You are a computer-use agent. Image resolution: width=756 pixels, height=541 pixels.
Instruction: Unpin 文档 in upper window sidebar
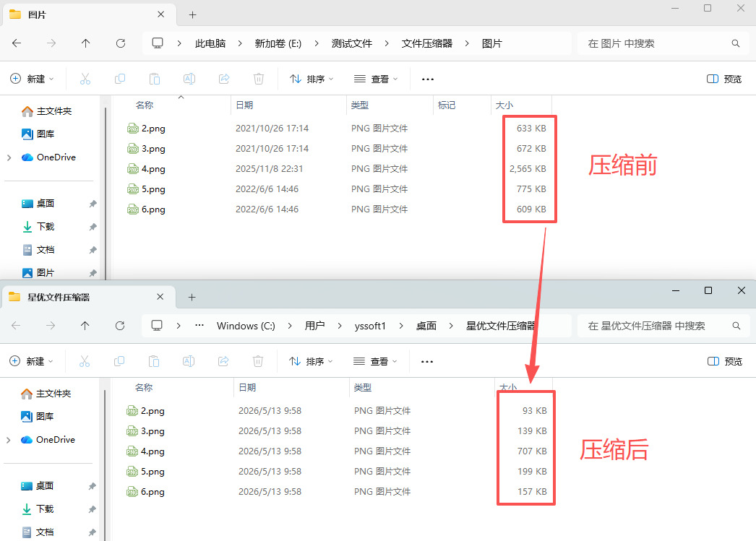(x=93, y=250)
